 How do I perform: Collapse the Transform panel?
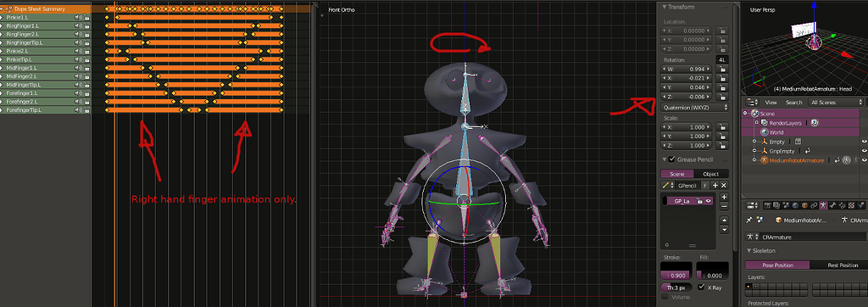(x=665, y=7)
